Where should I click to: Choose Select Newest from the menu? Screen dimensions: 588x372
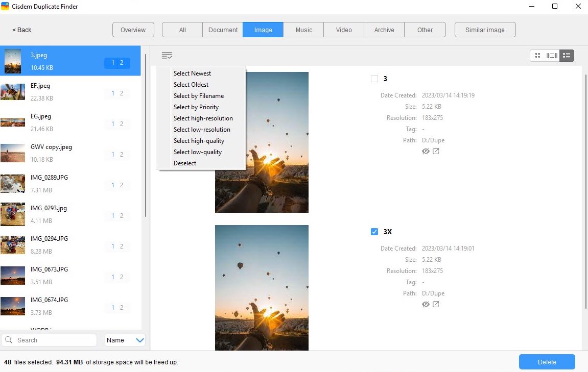(192, 73)
